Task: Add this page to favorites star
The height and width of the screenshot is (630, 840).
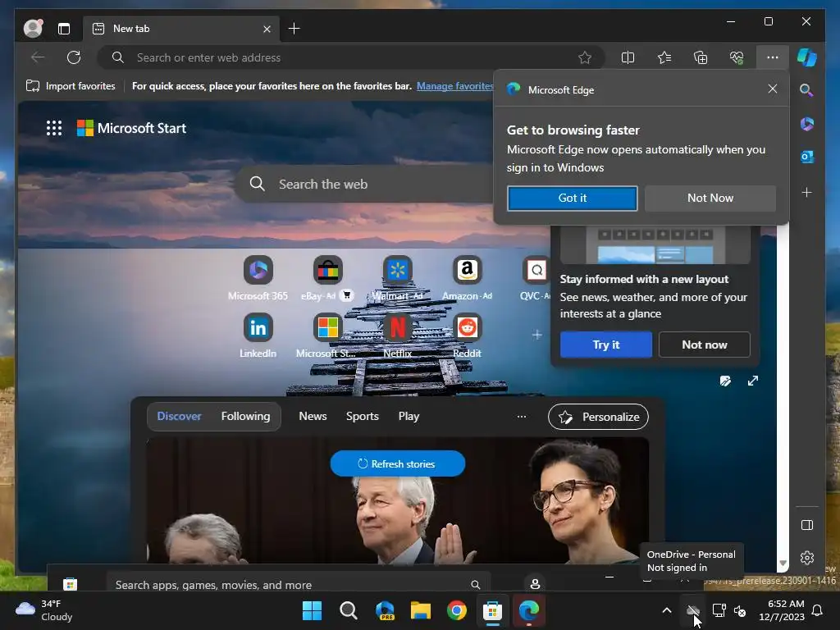Action: tap(585, 57)
